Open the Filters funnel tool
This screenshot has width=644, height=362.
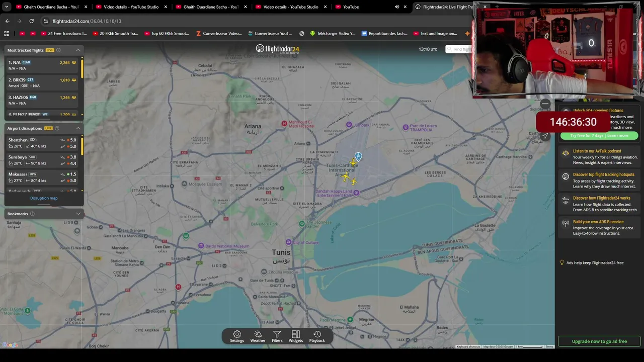pyautogui.click(x=277, y=336)
